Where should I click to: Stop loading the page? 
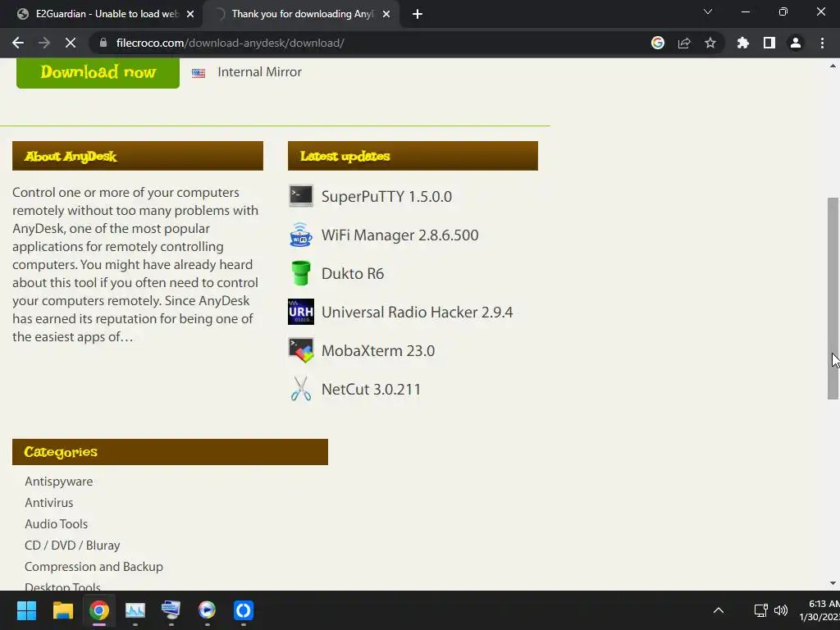(x=71, y=43)
